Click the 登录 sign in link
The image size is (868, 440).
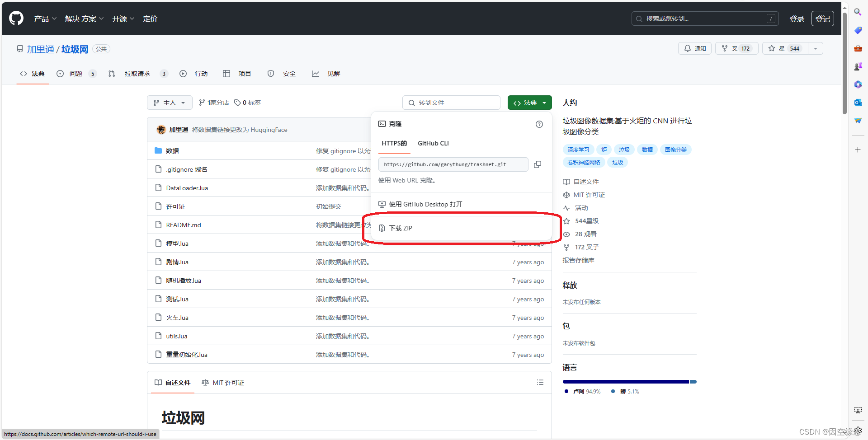coord(797,19)
